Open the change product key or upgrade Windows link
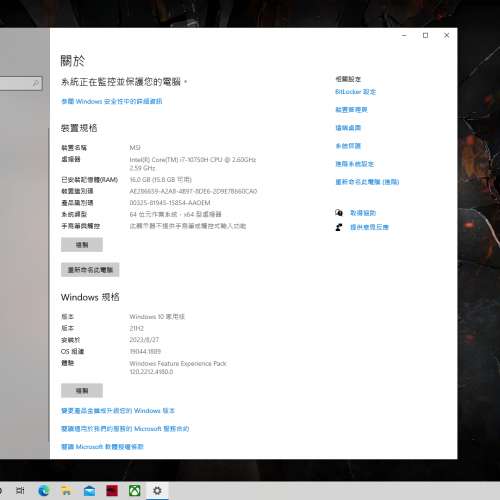This screenshot has height=500, width=500. tap(118, 411)
